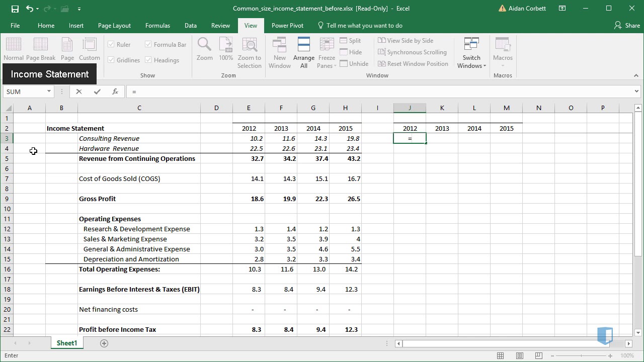This screenshot has height=362, width=644.
Task: Expand Freeze Panes dropdown
Action: (x=327, y=52)
